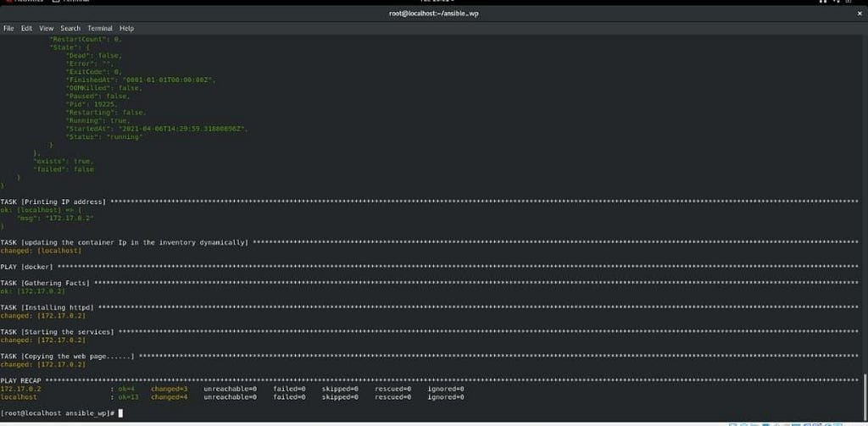Click the '"RestartCount": 0' line

86,40
